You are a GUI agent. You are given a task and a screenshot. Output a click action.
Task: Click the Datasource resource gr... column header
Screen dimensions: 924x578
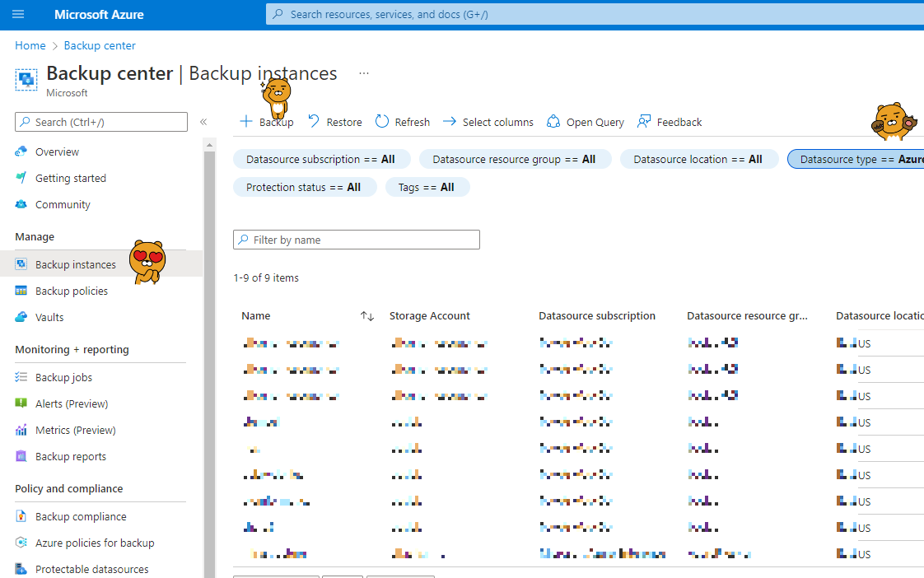pyautogui.click(x=747, y=316)
